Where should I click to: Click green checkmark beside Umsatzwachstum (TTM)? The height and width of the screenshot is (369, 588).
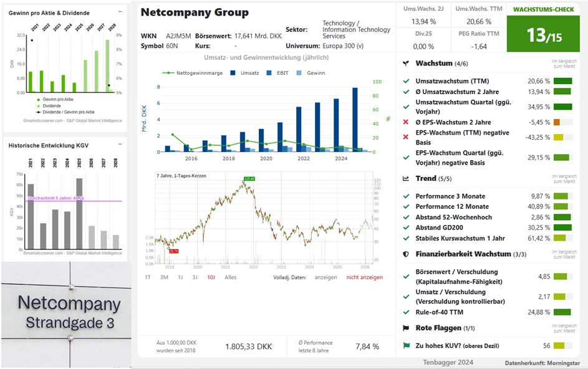tap(406, 81)
